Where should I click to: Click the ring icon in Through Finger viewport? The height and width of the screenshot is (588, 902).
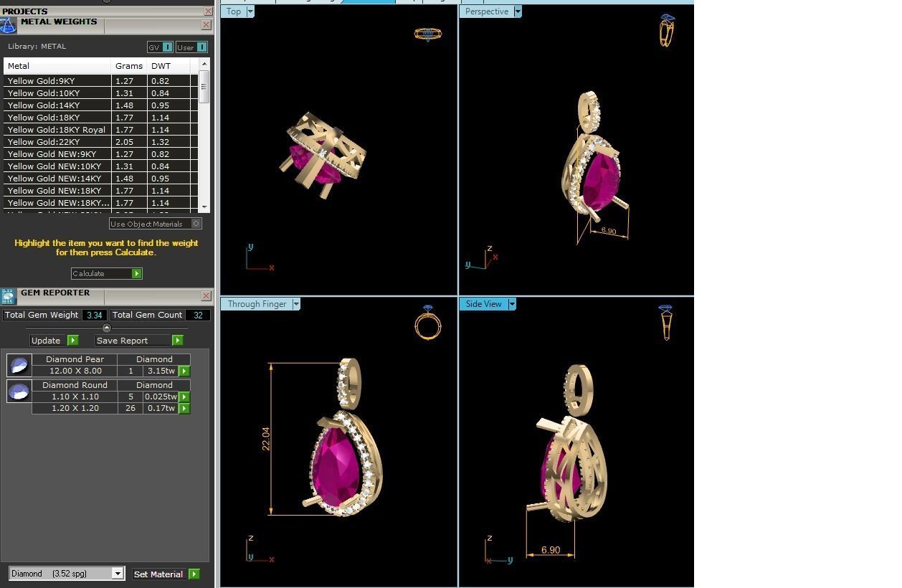click(428, 322)
